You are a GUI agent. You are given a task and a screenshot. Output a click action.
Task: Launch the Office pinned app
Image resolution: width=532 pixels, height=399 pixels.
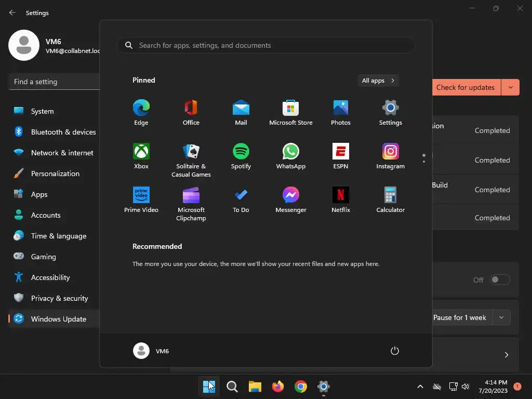coord(191,113)
